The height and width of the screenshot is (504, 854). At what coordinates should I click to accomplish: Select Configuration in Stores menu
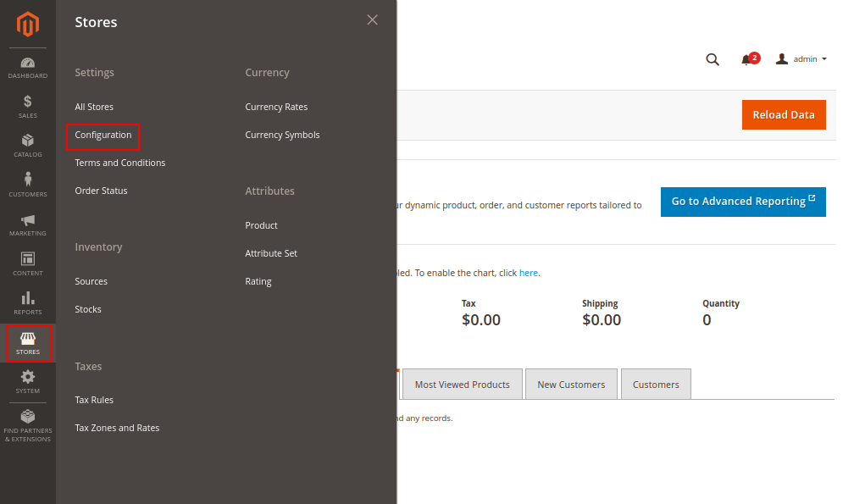103,135
